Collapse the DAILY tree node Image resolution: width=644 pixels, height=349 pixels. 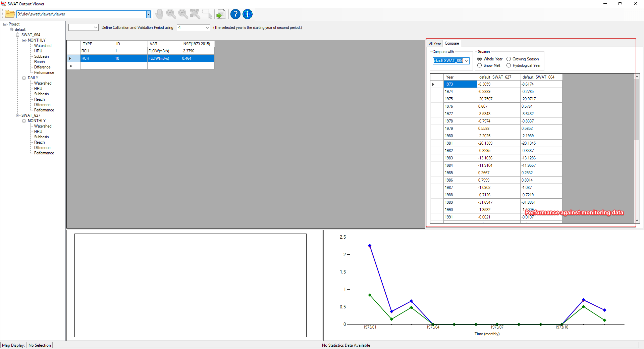pyautogui.click(x=24, y=78)
